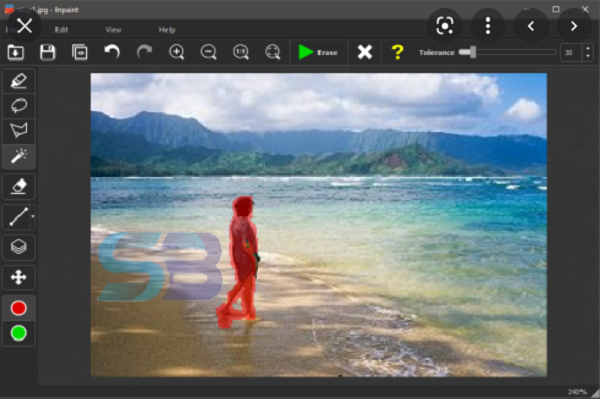Open the Help menu
The image size is (600, 399).
(x=167, y=30)
